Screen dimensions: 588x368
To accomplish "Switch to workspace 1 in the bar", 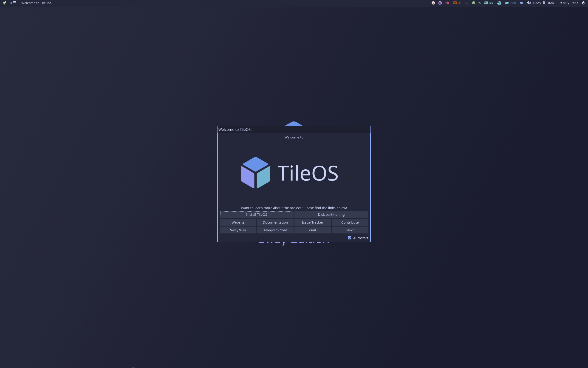I will (13, 3).
